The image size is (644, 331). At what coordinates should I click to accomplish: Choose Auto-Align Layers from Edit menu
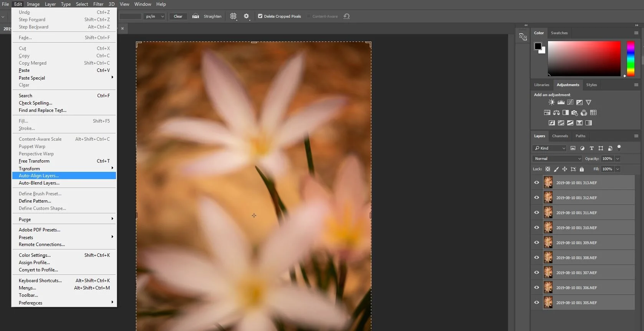pyautogui.click(x=64, y=176)
